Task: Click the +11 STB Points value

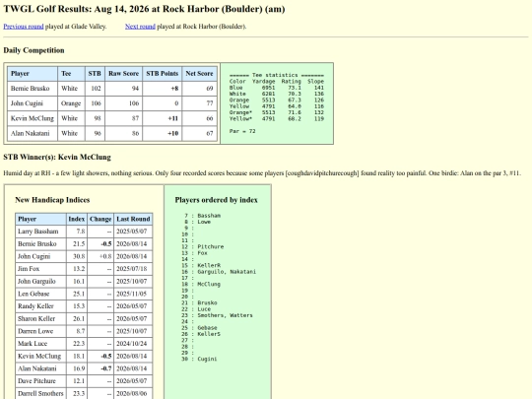Action: 172,118
